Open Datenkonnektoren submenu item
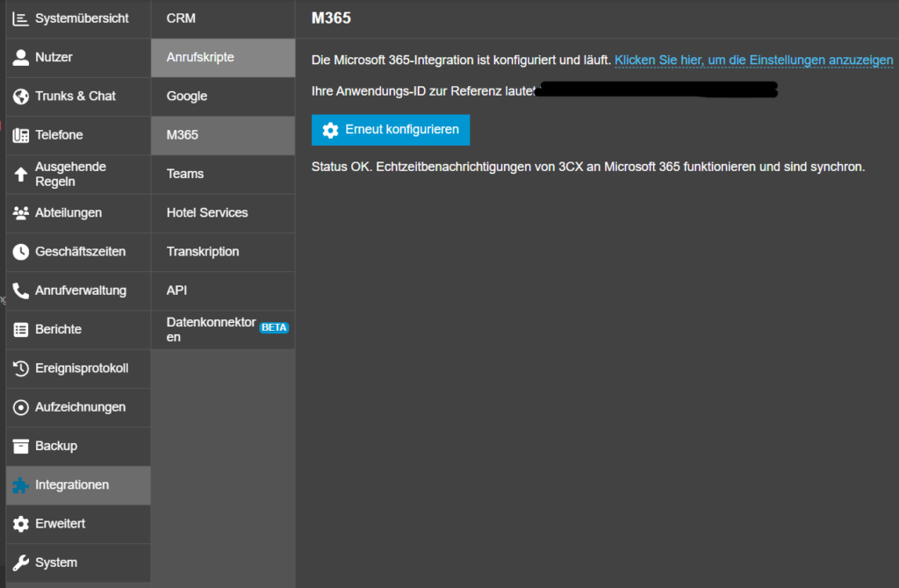The width and height of the screenshot is (899, 588). coord(223,329)
